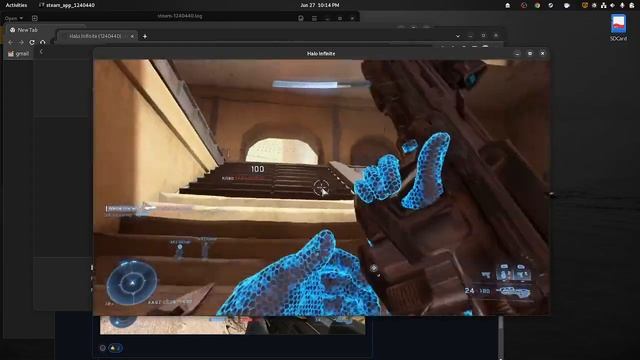The width and height of the screenshot is (640, 360).
Task: Click the grenade slot icons in the HUD
Action: [513, 272]
